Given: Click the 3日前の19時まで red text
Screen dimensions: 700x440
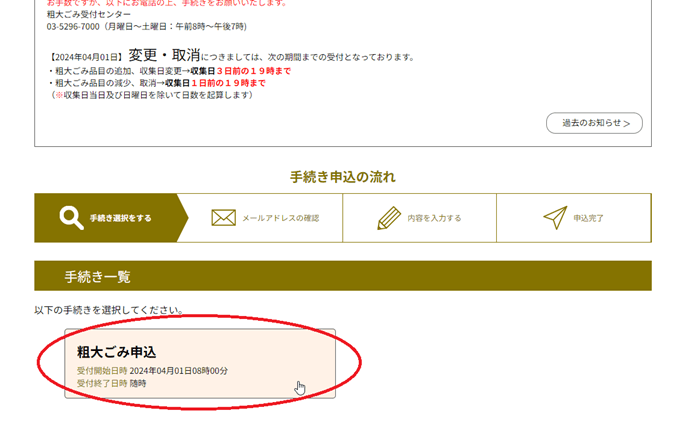Looking at the screenshot, I should pyautogui.click(x=254, y=71).
